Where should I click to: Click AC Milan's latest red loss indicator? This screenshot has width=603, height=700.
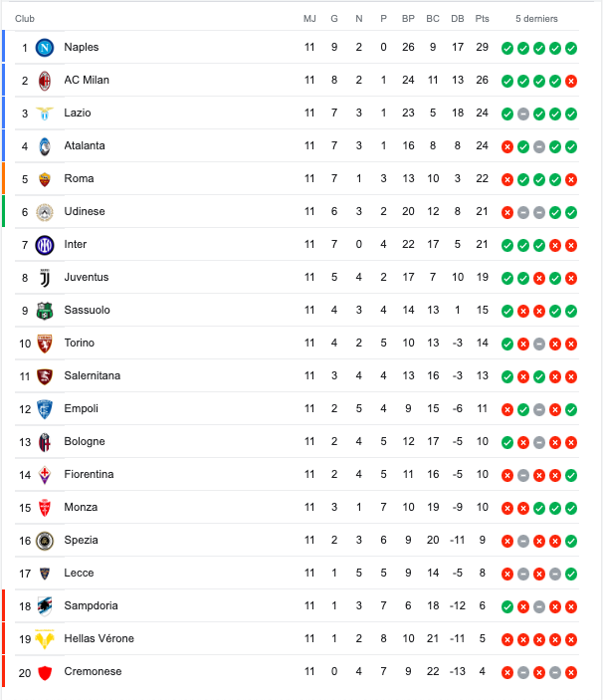(570, 81)
